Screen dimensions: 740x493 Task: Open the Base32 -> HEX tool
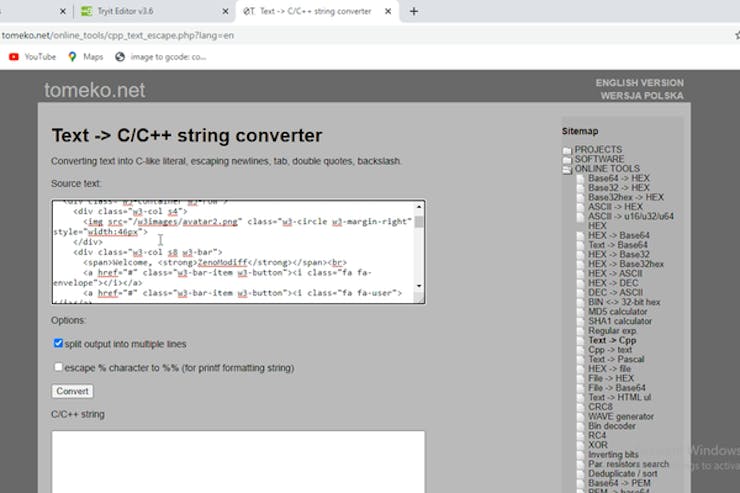tap(619, 188)
